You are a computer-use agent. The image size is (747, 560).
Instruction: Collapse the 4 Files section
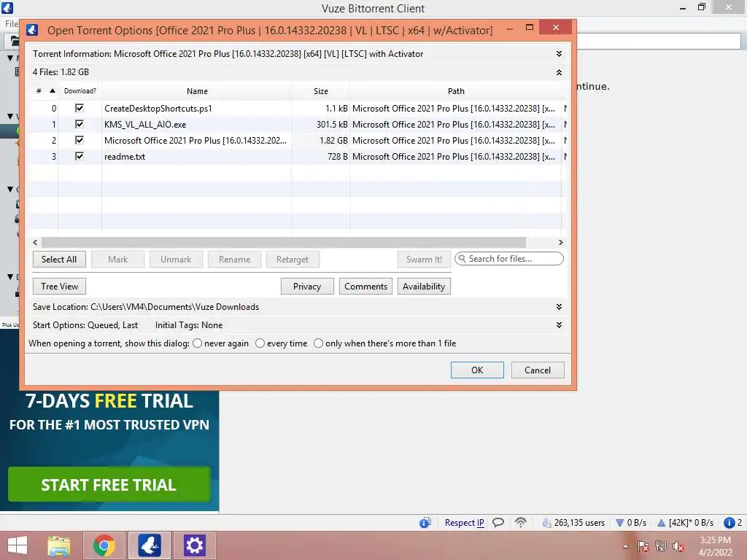560,72
